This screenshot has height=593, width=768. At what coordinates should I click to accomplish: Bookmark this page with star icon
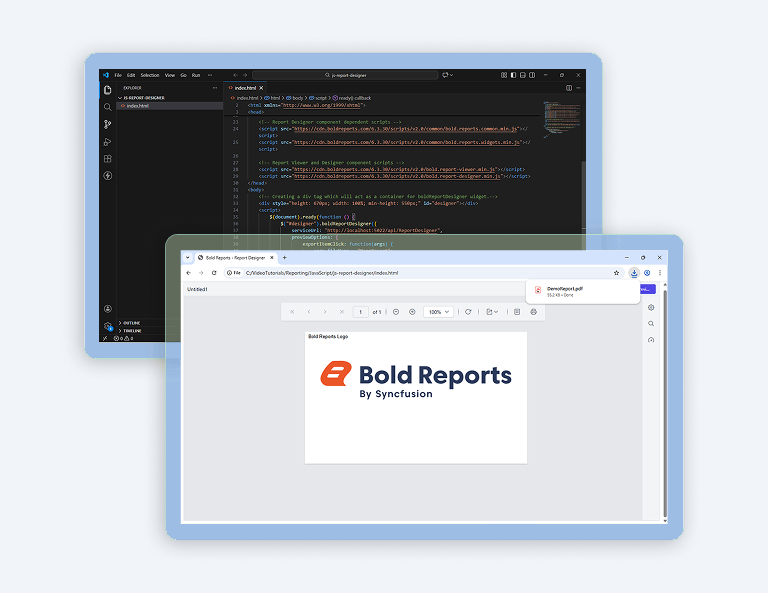tap(616, 273)
